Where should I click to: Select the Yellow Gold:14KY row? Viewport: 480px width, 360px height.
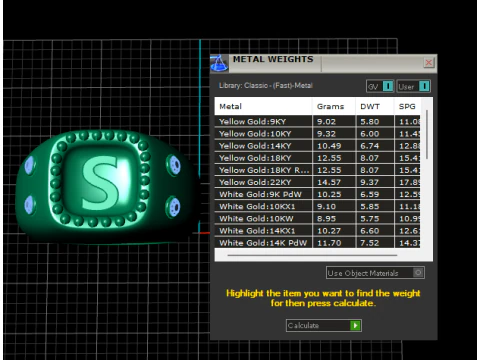(317, 146)
